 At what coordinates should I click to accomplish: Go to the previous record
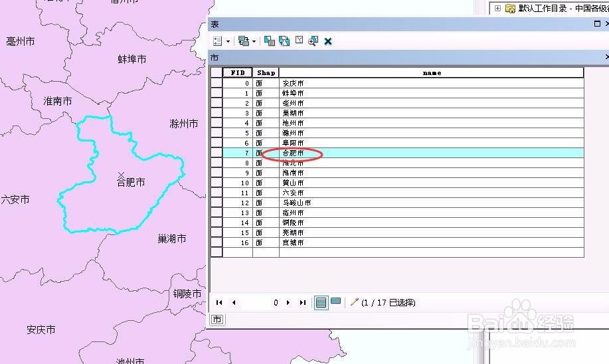[234, 302]
